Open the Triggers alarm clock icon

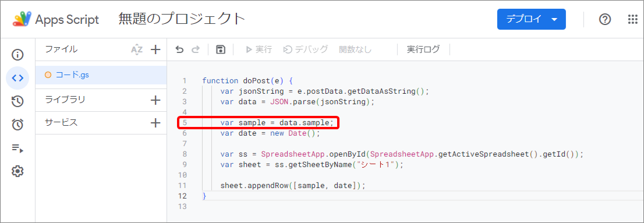point(17,125)
